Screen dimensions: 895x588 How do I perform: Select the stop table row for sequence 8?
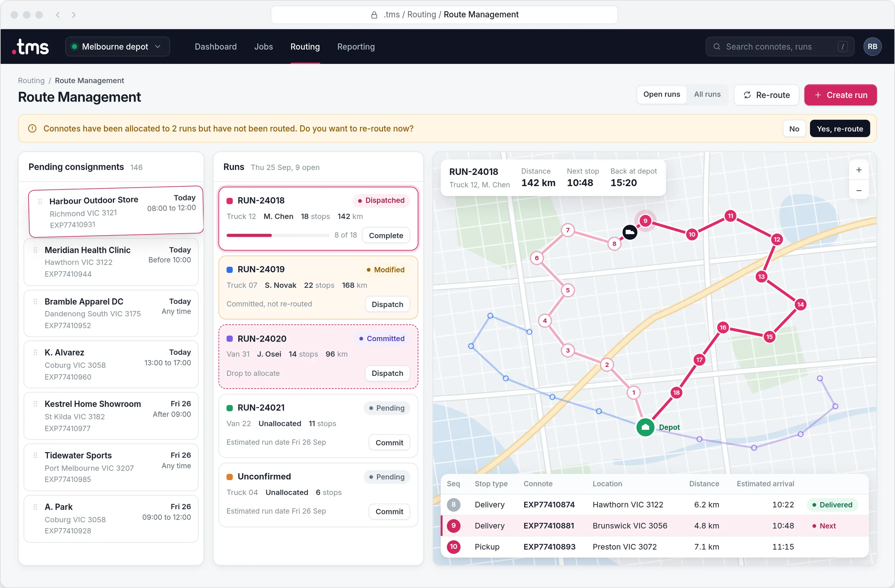click(x=655, y=504)
